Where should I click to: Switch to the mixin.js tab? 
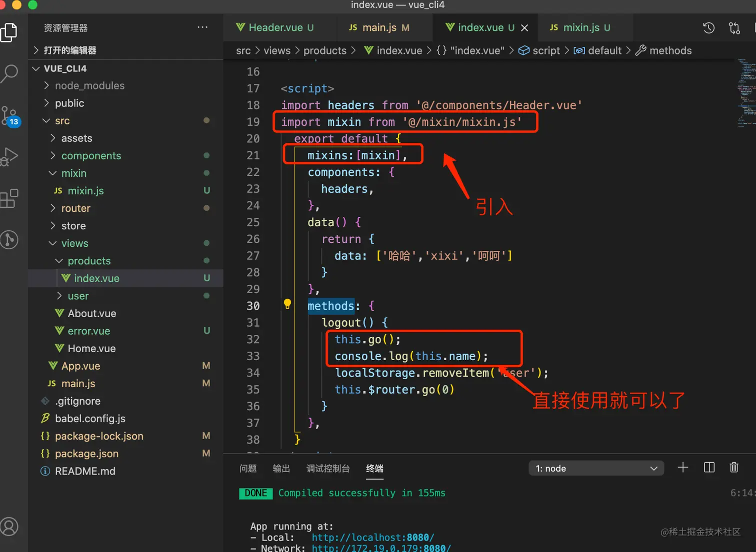coord(585,28)
